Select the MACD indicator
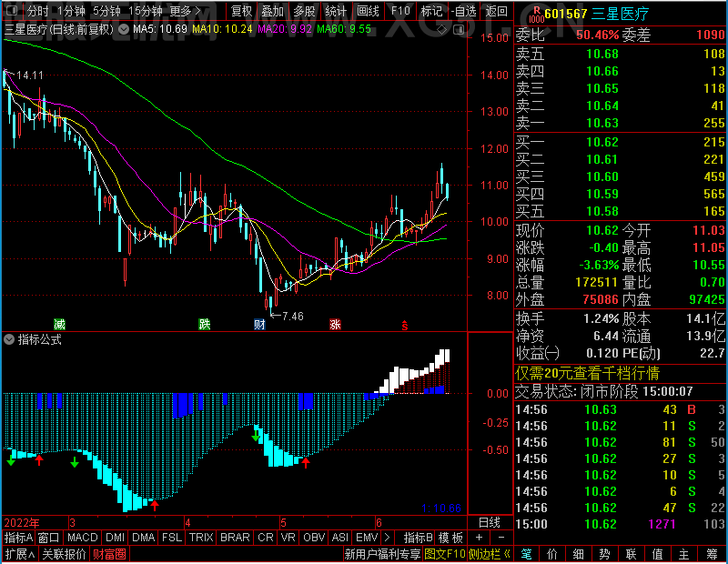This screenshot has height=564, width=728. 83,538
